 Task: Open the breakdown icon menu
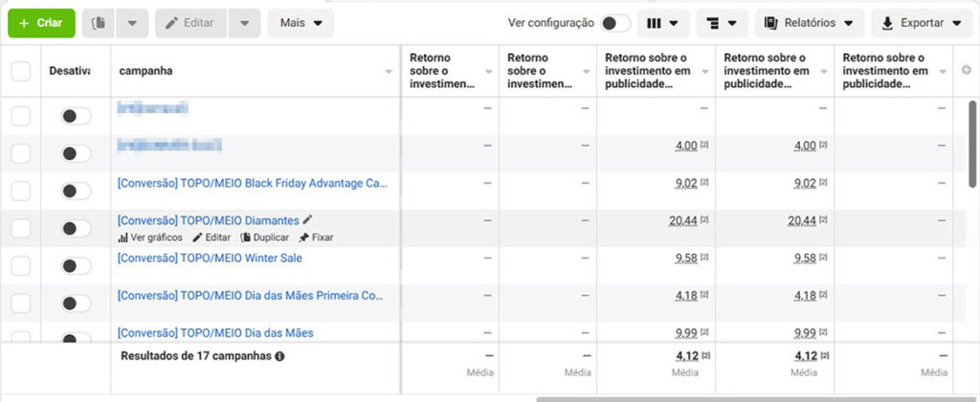pos(723,23)
